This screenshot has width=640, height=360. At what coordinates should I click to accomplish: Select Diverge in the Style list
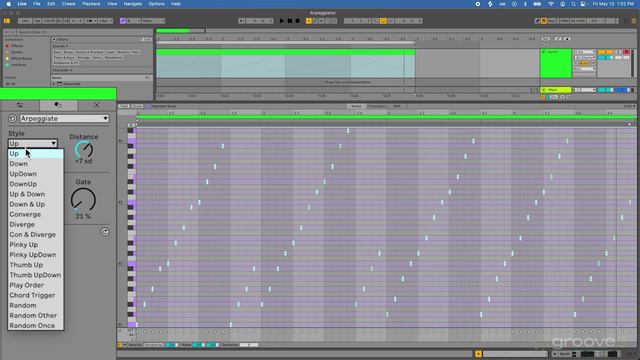tap(36, 224)
